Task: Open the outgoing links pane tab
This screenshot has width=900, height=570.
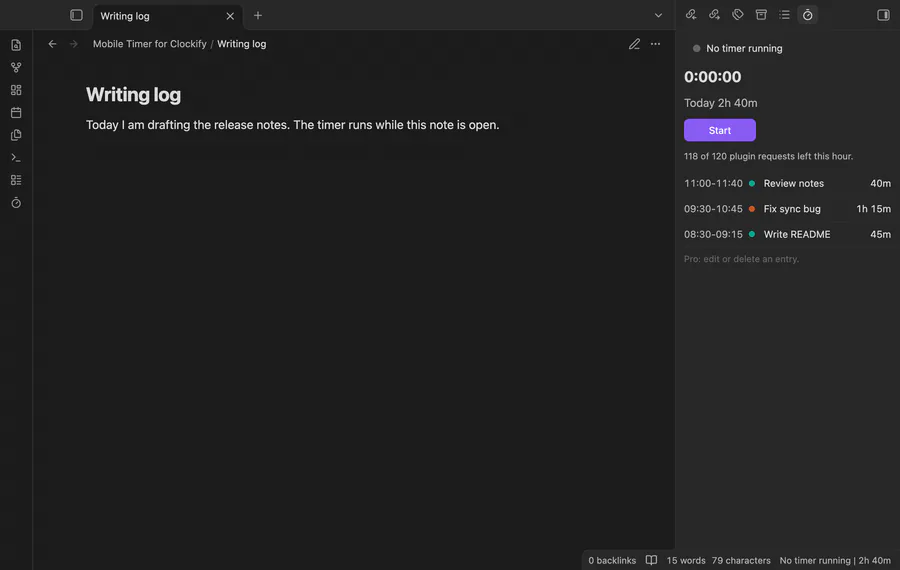Action: point(714,15)
